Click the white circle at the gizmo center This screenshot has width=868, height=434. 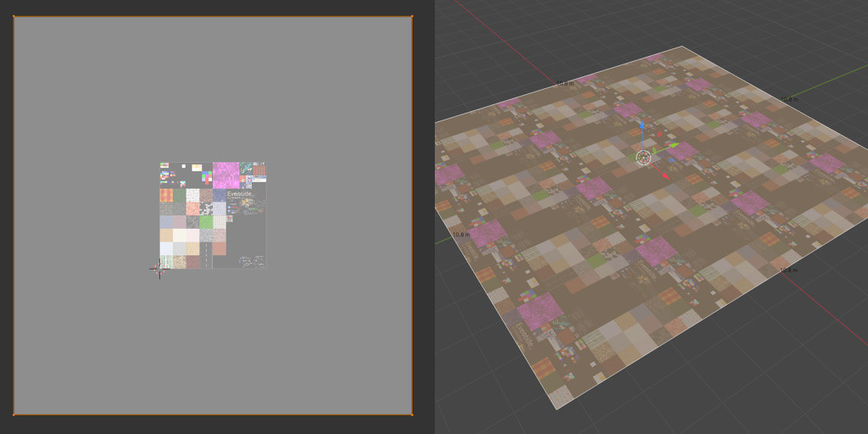(643, 158)
